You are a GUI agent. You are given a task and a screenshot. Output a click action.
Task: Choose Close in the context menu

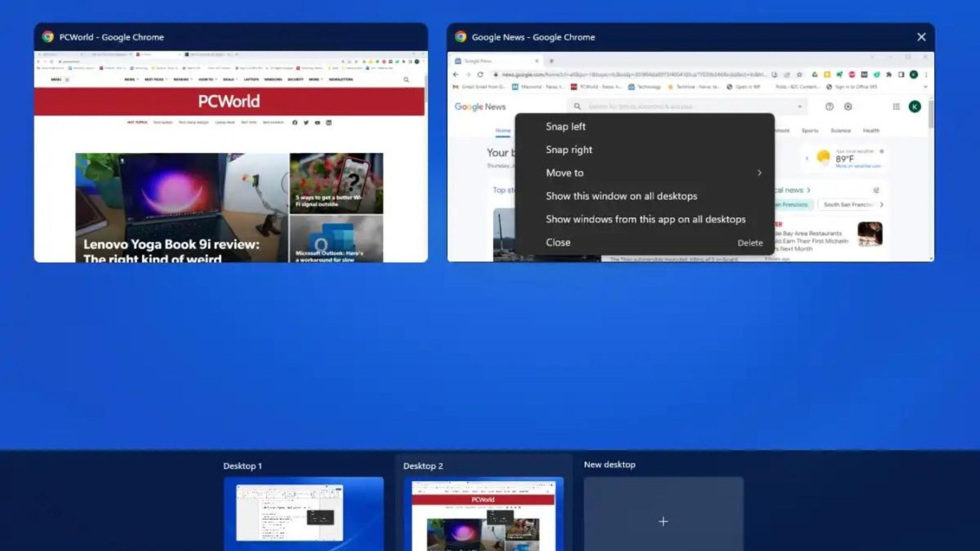[x=645, y=243]
